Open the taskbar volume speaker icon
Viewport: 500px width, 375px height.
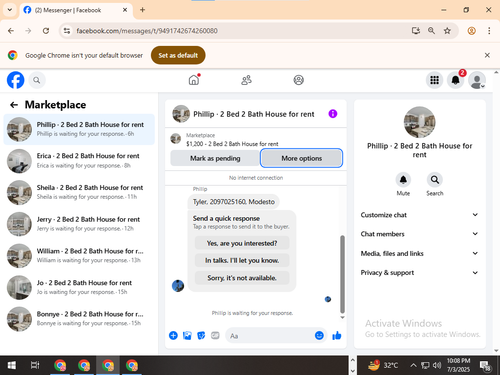(437, 365)
